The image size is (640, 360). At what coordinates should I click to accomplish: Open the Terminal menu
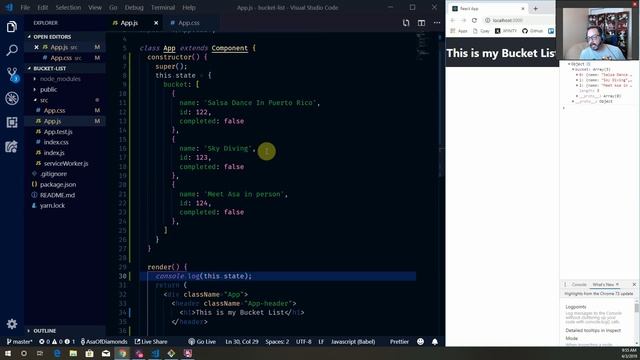pos(163,7)
